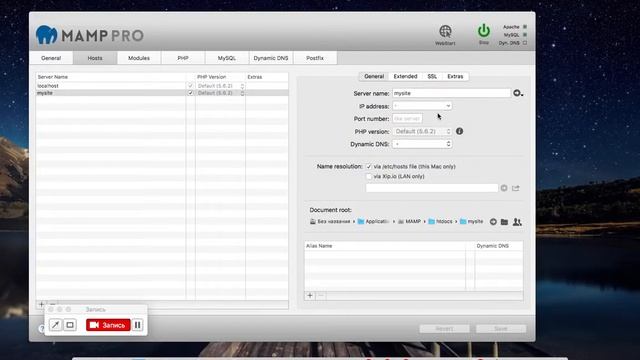This screenshot has width=640, height=360.
Task: Click MAMP in document root path
Action: pyautogui.click(x=409, y=222)
